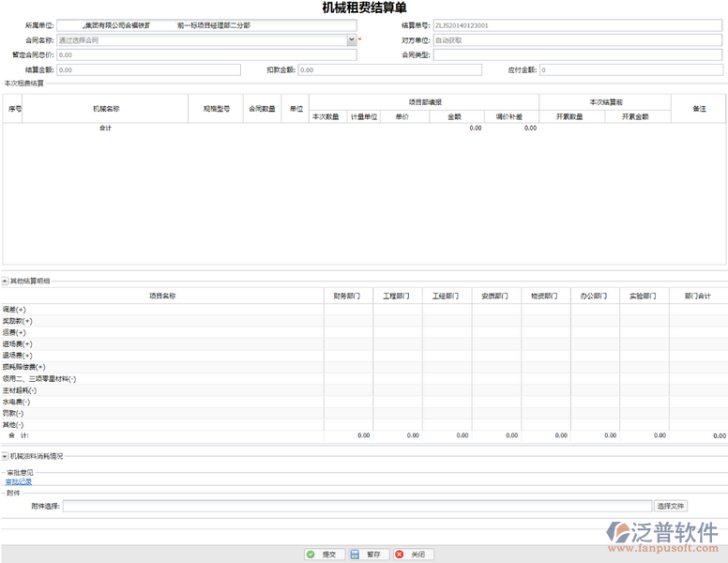Click the 合同类型 input field
The image size is (728, 563).
coord(578,54)
